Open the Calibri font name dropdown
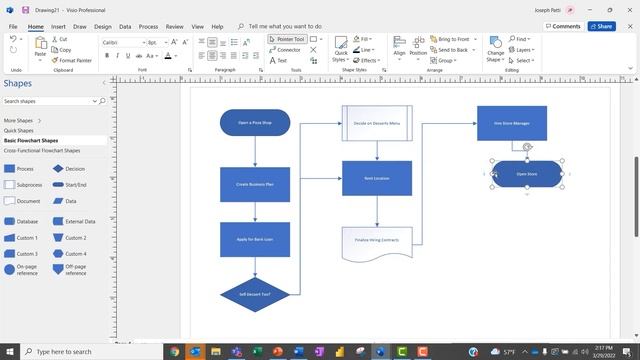The height and width of the screenshot is (360, 640). [x=144, y=42]
